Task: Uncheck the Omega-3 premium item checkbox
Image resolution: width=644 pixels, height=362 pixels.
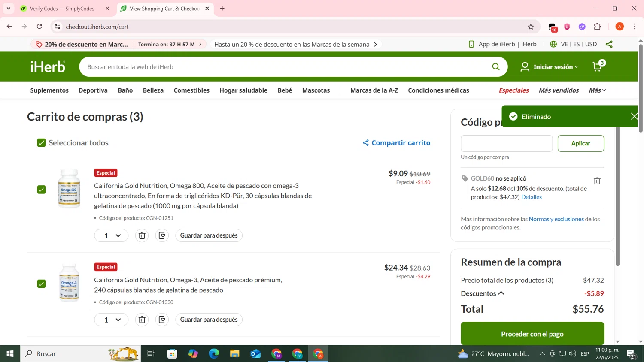Action: point(41,284)
